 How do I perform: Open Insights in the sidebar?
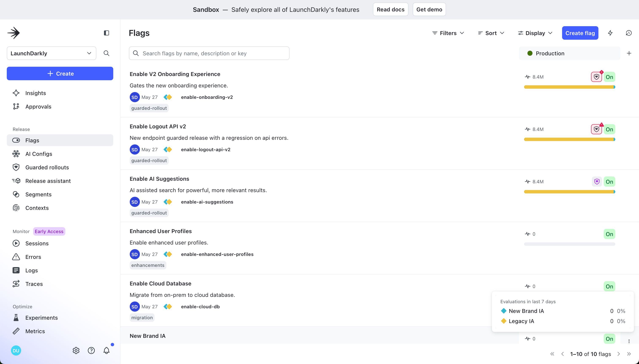tap(60, 93)
